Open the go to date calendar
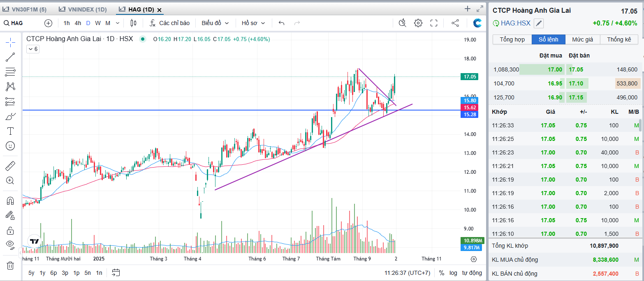 tap(116, 273)
